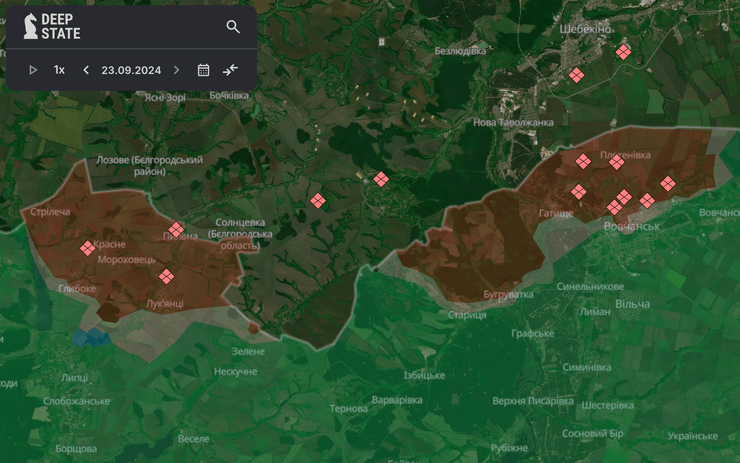Click the compare arrows icon
Screen dimensions: 740x463
[x=230, y=70]
